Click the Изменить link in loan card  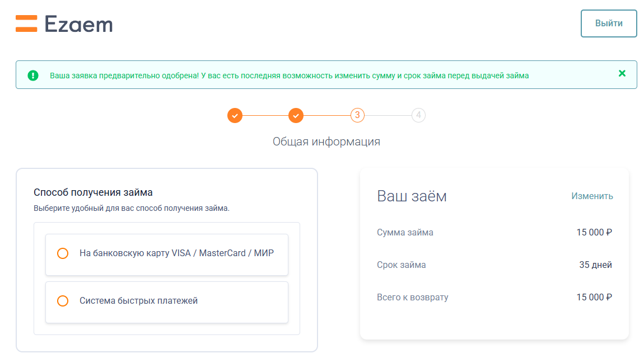[x=592, y=196]
